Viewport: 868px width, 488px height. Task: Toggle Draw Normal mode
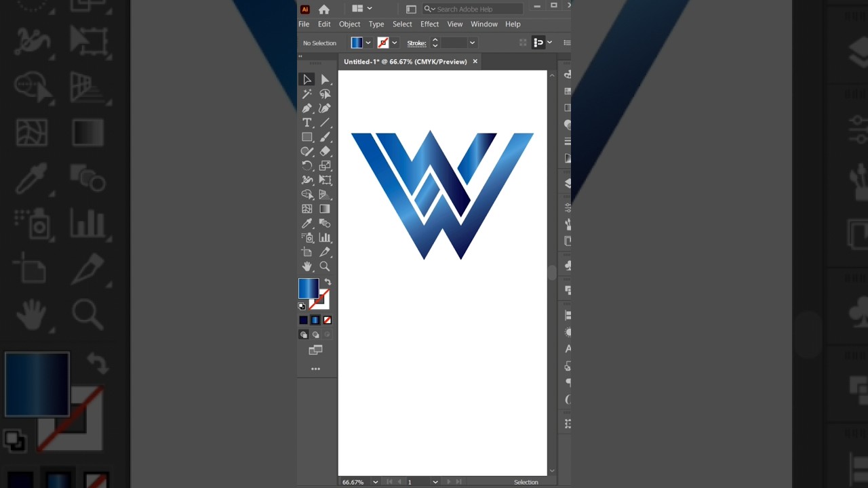tap(304, 335)
